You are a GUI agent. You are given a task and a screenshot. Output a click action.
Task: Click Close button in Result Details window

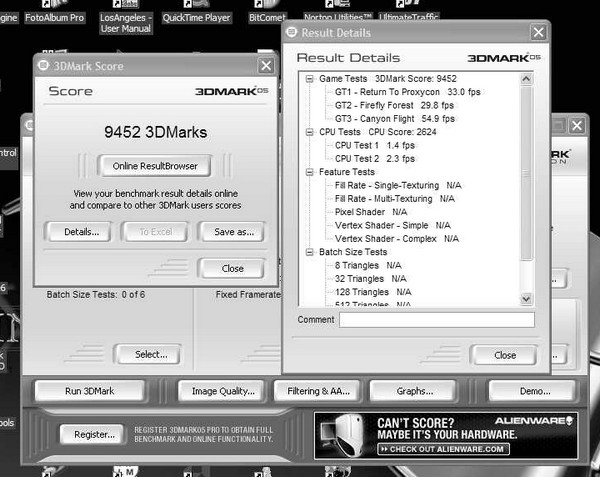pyautogui.click(x=504, y=355)
